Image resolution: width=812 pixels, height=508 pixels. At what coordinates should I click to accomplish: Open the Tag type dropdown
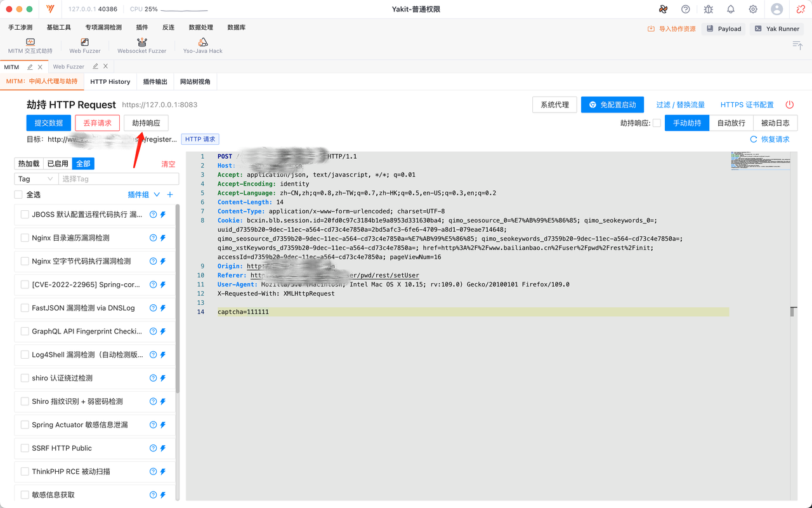36,179
